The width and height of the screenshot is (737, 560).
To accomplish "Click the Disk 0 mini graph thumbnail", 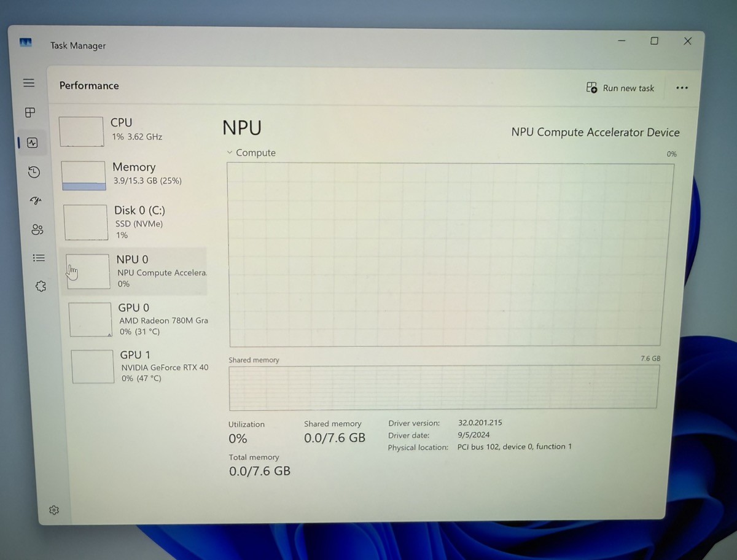I will (86, 222).
